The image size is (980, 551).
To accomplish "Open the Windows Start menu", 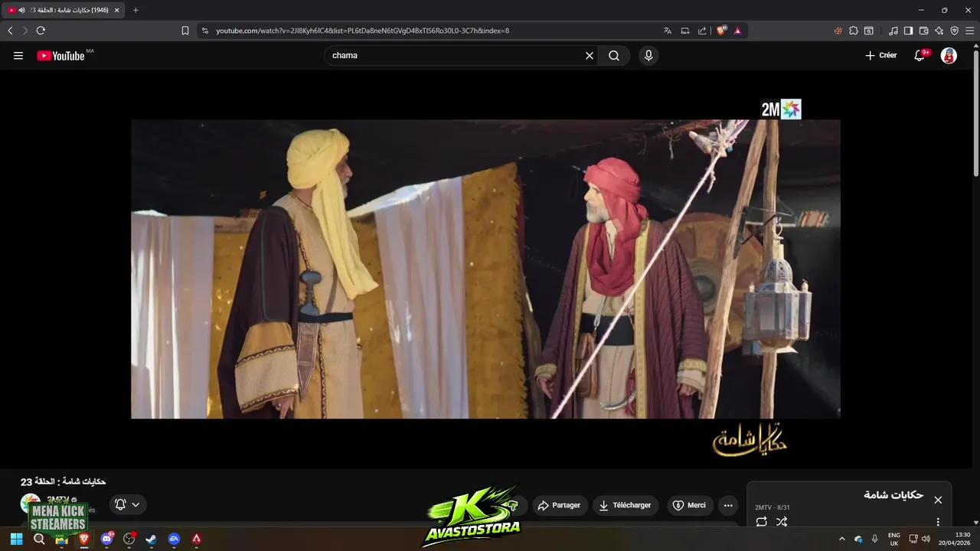I will point(16,539).
